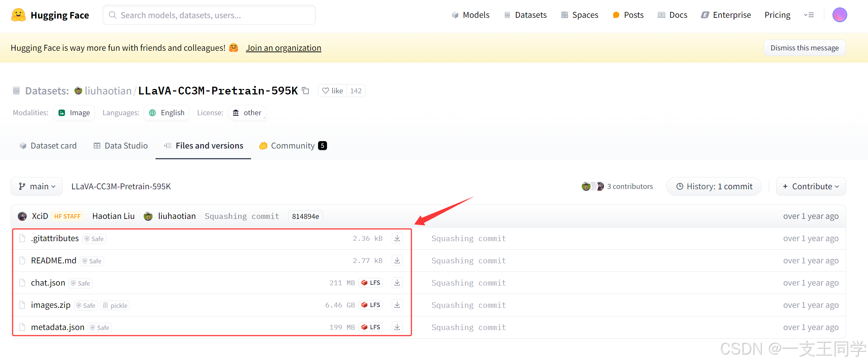Open the XciD user link
Image resolution: width=868 pixels, height=363 pixels.
[x=40, y=216]
